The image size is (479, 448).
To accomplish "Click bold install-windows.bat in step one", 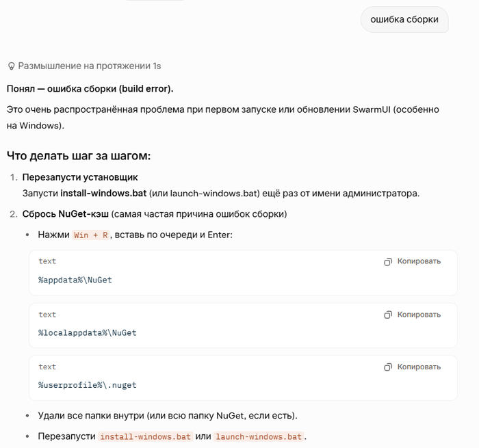I will pos(103,194).
